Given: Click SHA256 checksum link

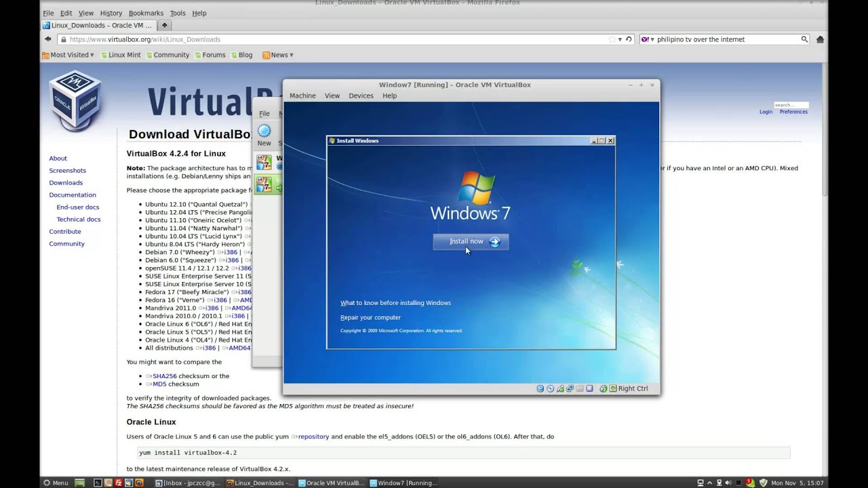Looking at the screenshot, I should click(x=164, y=375).
